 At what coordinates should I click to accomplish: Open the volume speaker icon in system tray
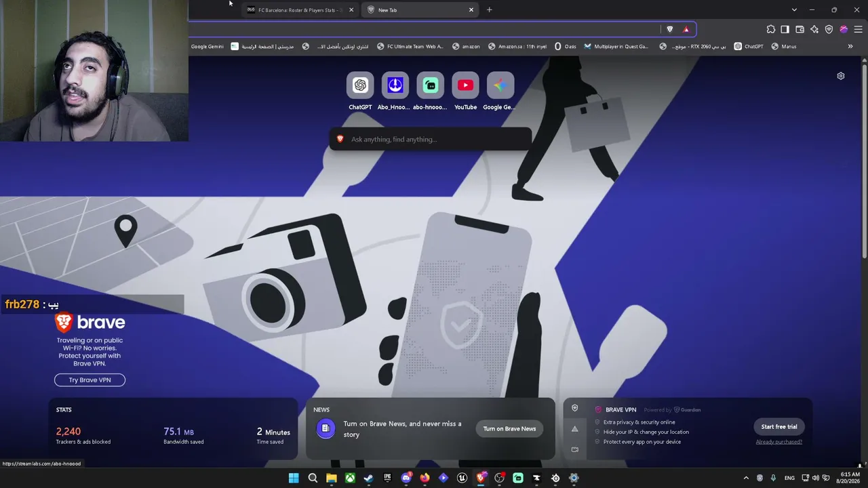click(x=816, y=478)
